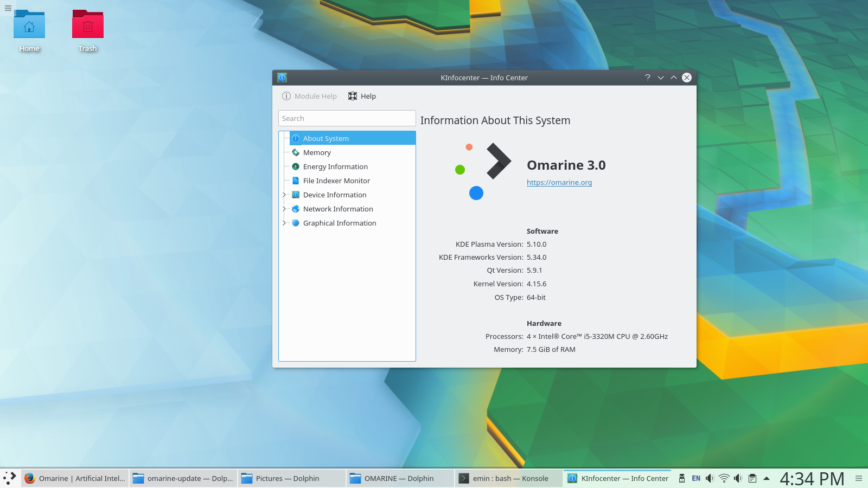Viewport: 868px width, 488px height.
Task: Click the Help toolbar button
Action: (362, 96)
